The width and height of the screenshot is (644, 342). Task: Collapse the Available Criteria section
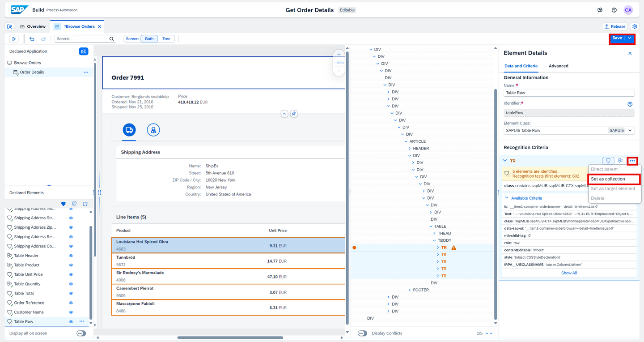pos(507,198)
